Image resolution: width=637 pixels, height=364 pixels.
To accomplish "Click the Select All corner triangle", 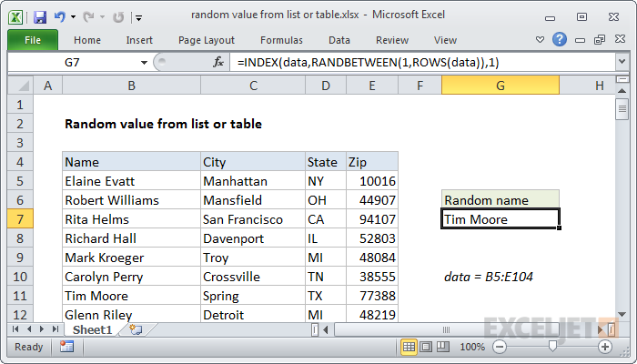I will click(21, 86).
